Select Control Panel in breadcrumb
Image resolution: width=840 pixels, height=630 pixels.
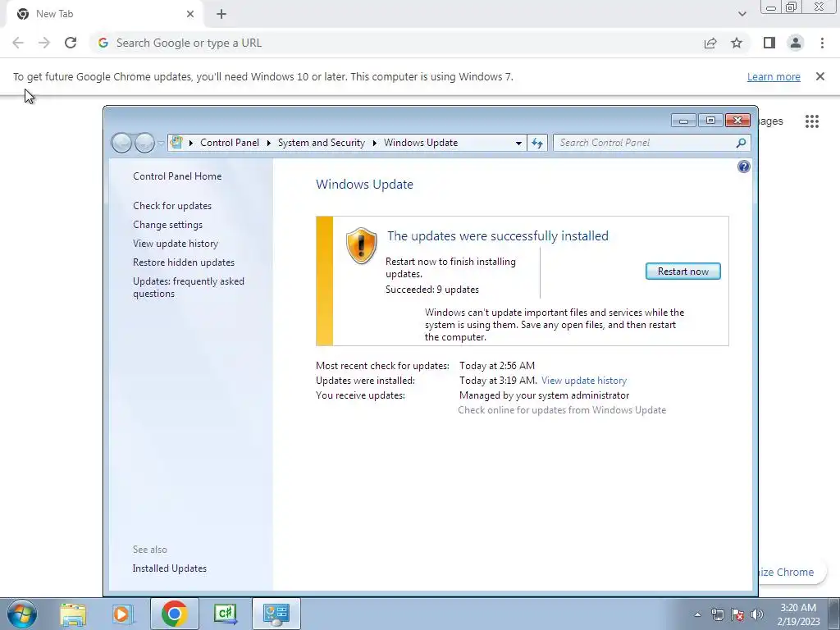tap(230, 143)
